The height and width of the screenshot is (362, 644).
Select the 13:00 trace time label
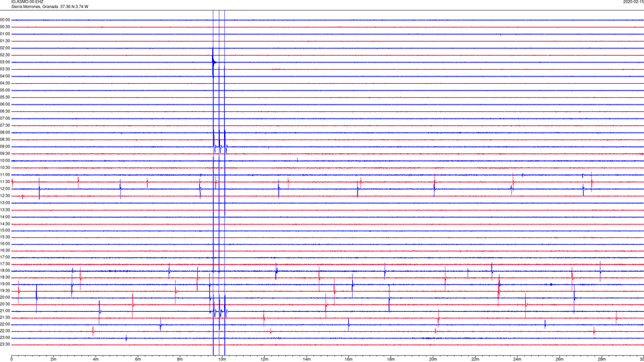click(x=5, y=202)
